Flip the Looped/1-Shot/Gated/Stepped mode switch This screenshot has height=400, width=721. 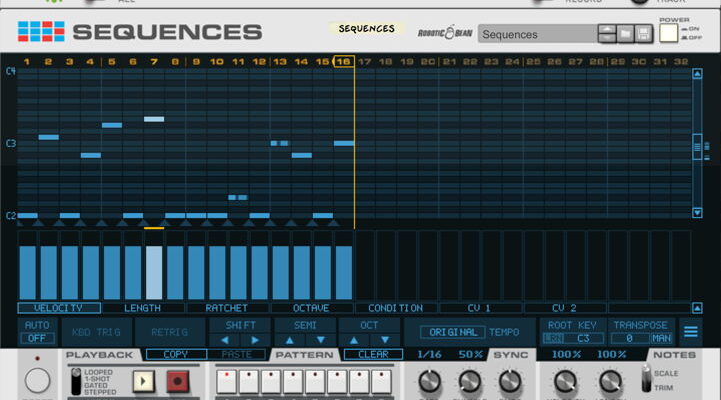(x=75, y=381)
